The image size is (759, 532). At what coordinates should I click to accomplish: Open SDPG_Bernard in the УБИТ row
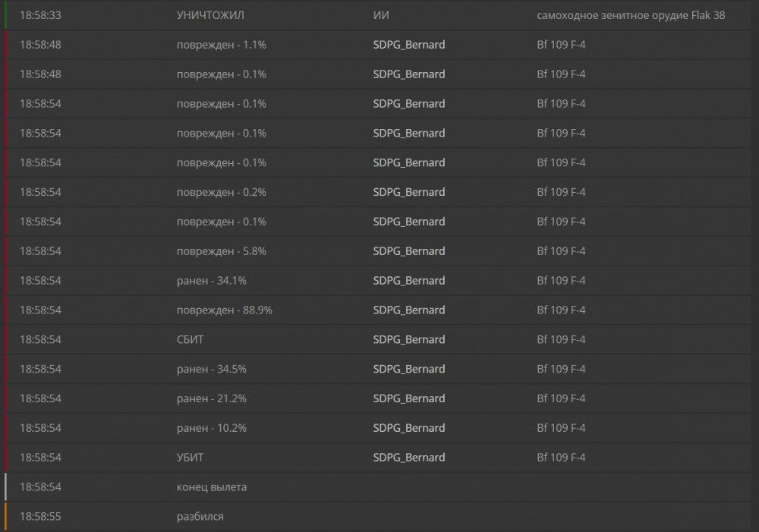(x=408, y=458)
